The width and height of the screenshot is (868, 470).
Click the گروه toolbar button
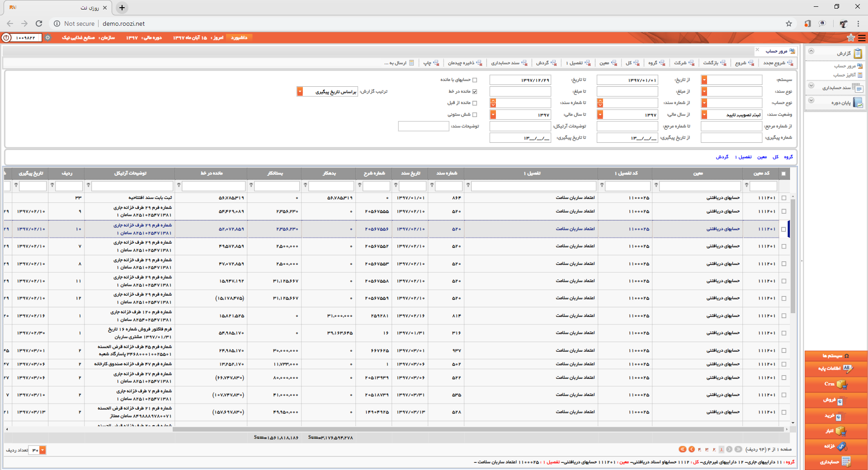pos(656,63)
